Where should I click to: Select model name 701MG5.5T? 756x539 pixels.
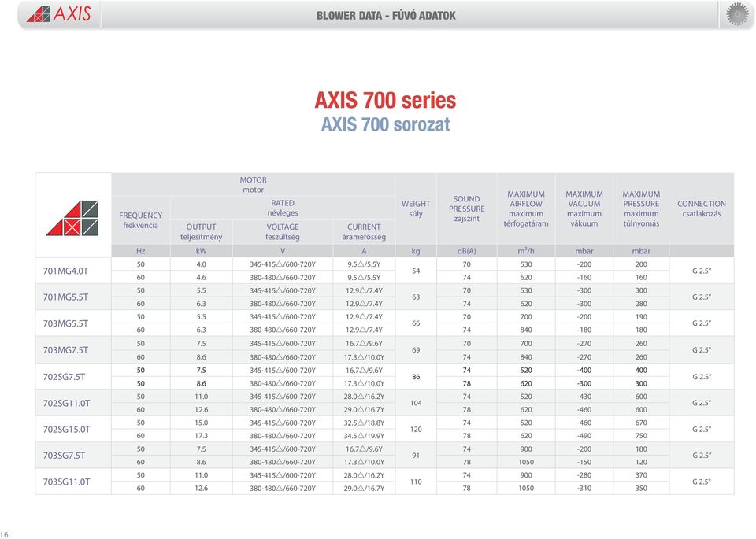65,297
